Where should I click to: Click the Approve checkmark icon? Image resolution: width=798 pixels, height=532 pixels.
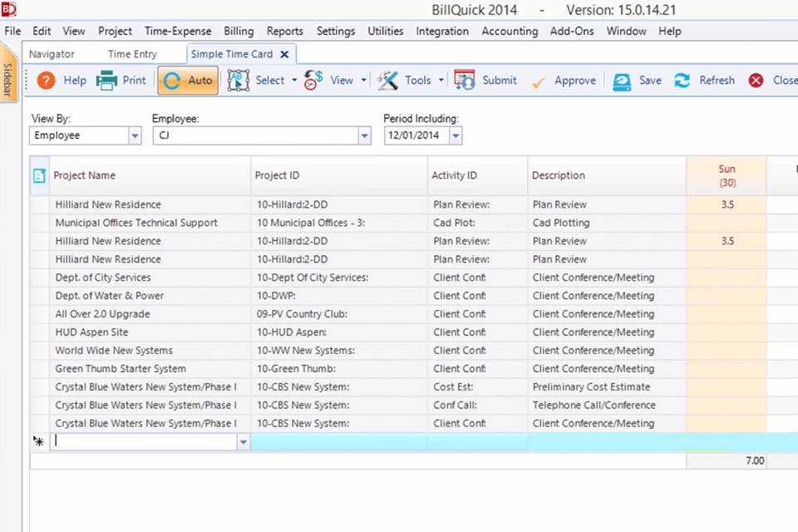pyautogui.click(x=539, y=81)
